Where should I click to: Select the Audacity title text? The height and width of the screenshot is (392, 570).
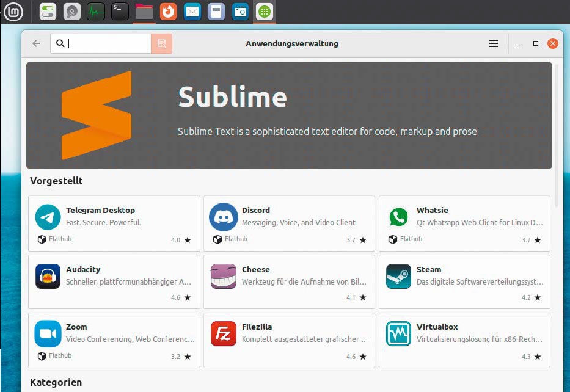tap(83, 269)
